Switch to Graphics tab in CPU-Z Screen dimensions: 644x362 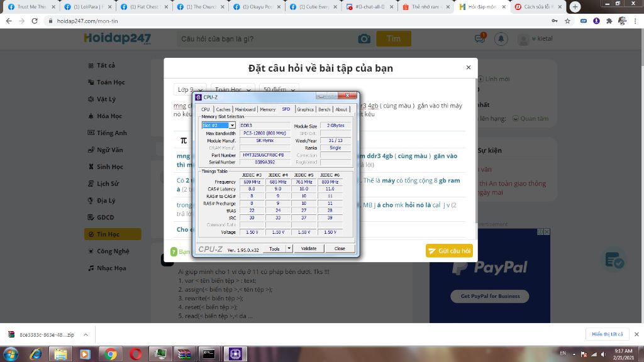[x=305, y=109]
